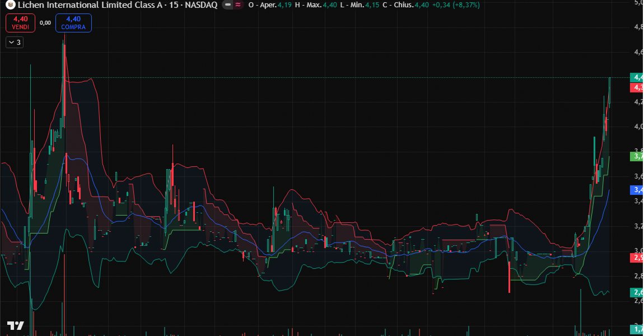Viewport: 644px width, 336px height.
Task: Click the blue COMPRA buy button
Action: click(73, 22)
